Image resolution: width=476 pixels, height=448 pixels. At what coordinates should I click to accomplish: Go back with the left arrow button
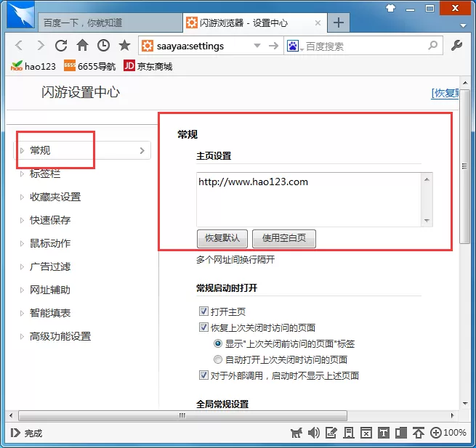pyautogui.click(x=19, y=46)
